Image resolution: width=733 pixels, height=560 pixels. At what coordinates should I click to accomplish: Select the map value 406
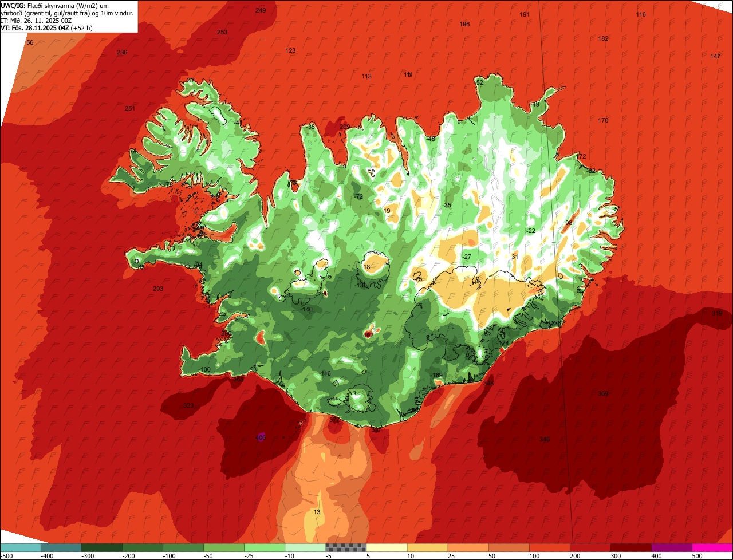[261, 438]
